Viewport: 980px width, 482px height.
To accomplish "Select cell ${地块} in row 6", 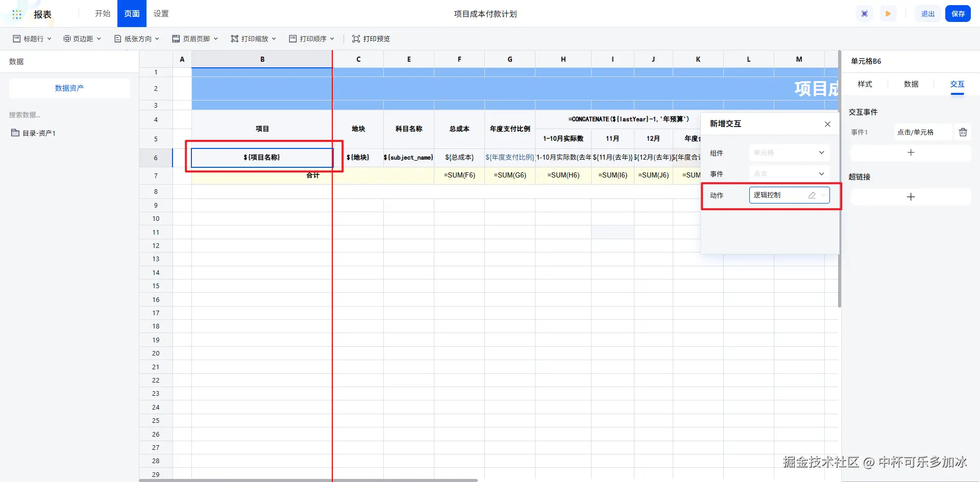I will [358, 158].
